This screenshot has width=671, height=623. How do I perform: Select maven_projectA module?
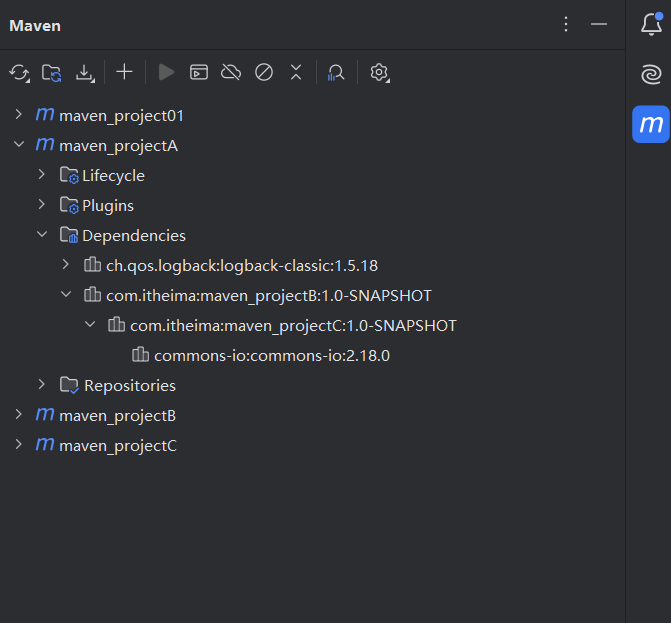pos(119,146)
